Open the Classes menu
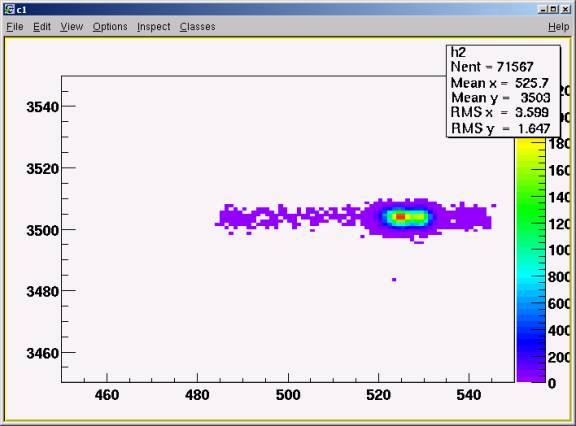This screenshot has width=576, height=426. (198, 27)
